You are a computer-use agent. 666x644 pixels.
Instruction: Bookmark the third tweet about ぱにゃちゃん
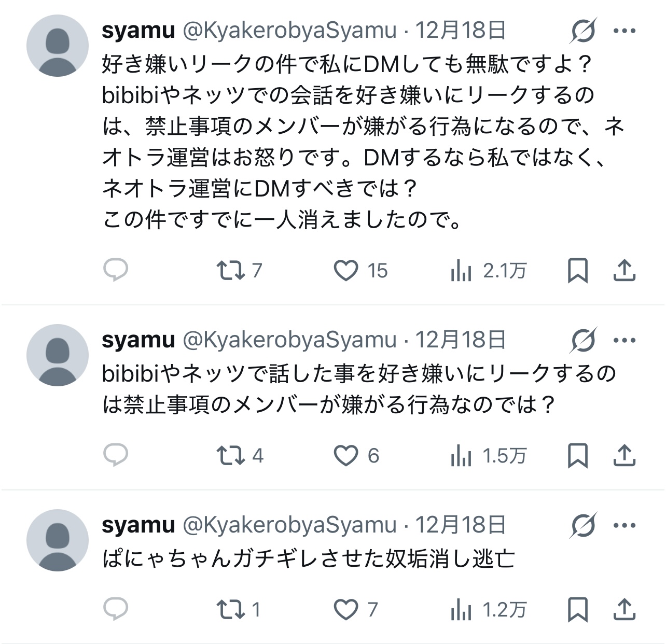click(x=577, y=609)
